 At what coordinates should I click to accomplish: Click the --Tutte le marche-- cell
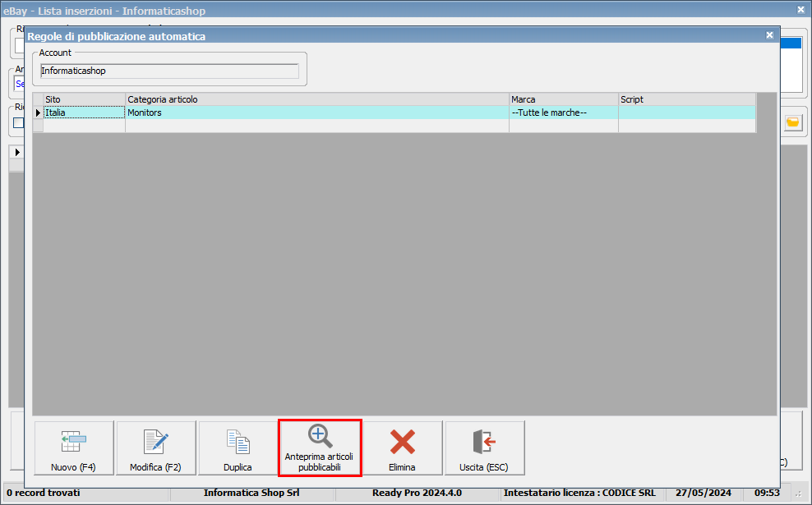pyautogui.click(x=564, y=112)
